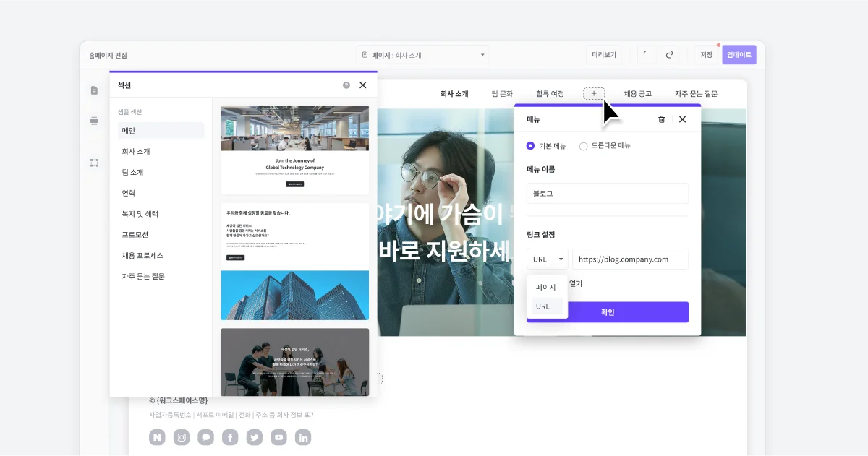Screen dimensions: 868x456
Task: Pick the dark team meeting section thumbnail
Action: tap(295, 362)
